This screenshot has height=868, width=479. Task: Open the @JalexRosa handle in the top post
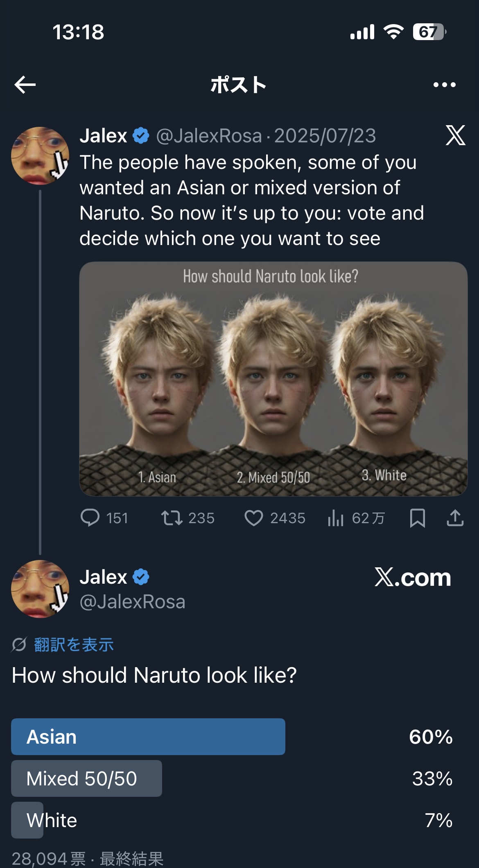coord(209,136)
